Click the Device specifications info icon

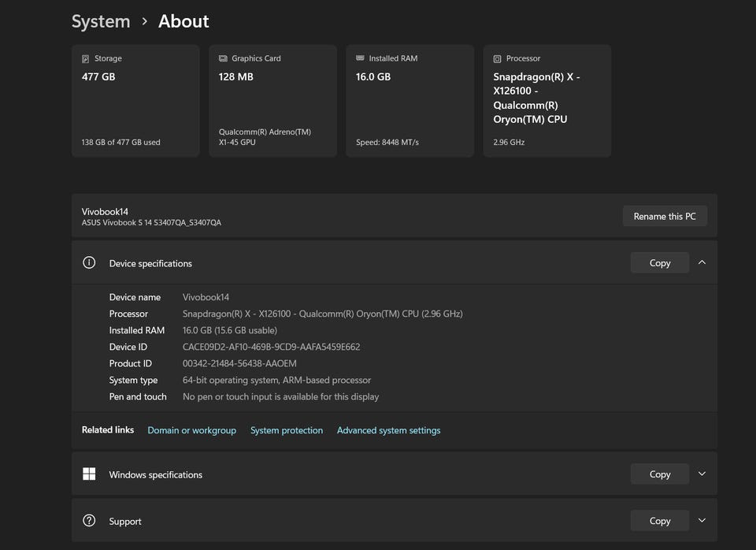point(89,262)
